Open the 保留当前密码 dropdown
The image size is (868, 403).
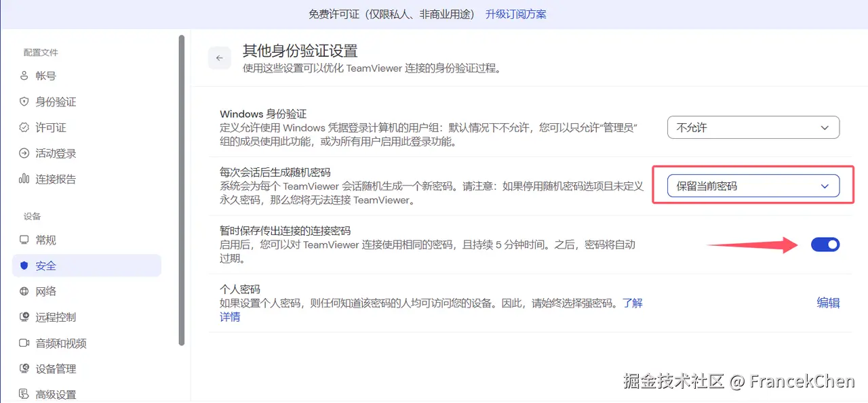coord(753,186)
